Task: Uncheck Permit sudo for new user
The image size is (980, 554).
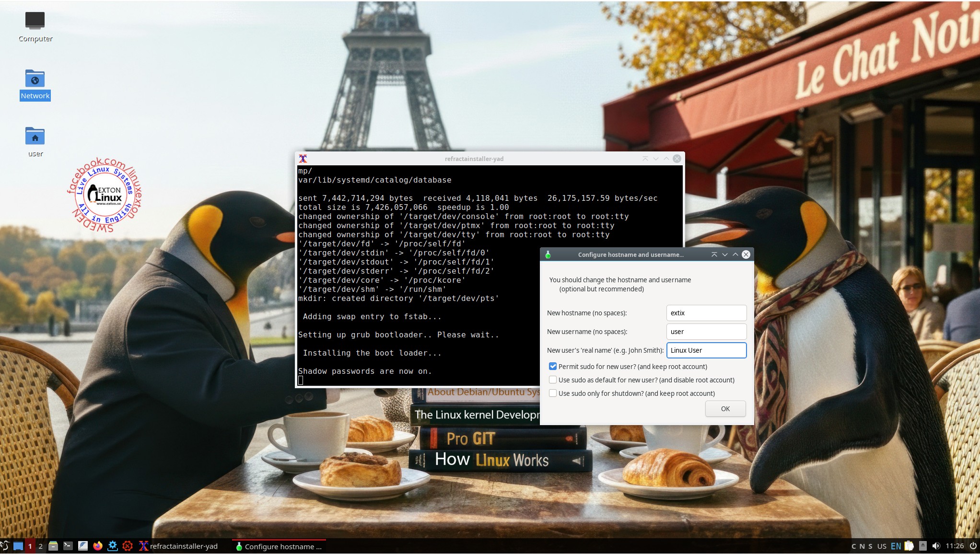Action: pos(553,366)
